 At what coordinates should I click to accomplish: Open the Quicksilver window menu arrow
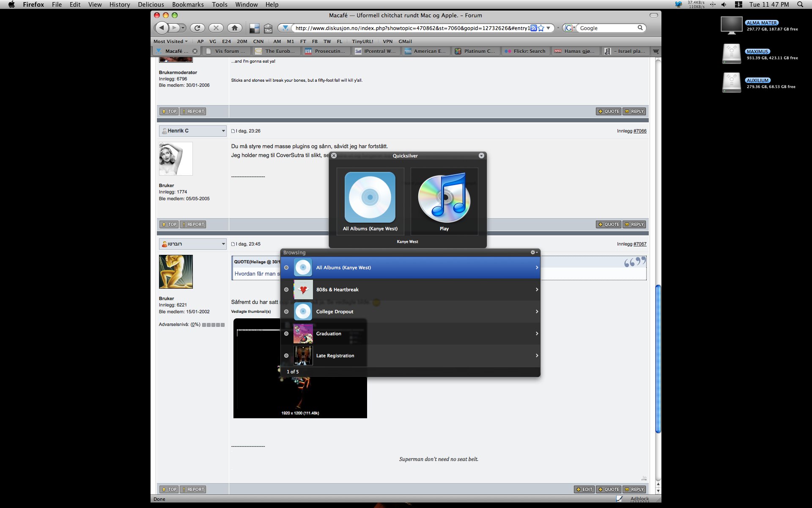(481, 156)
